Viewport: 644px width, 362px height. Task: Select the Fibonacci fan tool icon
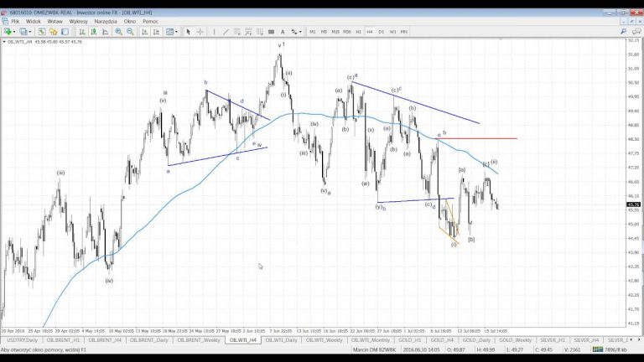point(260,32)
